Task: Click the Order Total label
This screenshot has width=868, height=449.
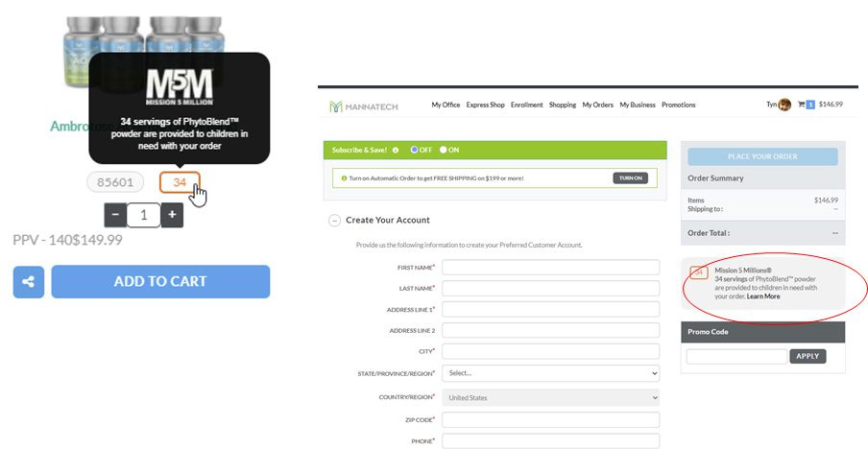Action: (709, 233)
